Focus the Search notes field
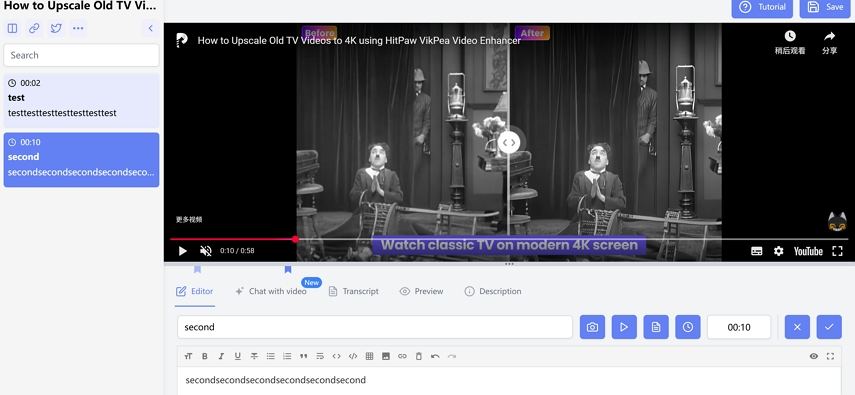The height and width of the screenshot is (395, 855). [81, 55]
